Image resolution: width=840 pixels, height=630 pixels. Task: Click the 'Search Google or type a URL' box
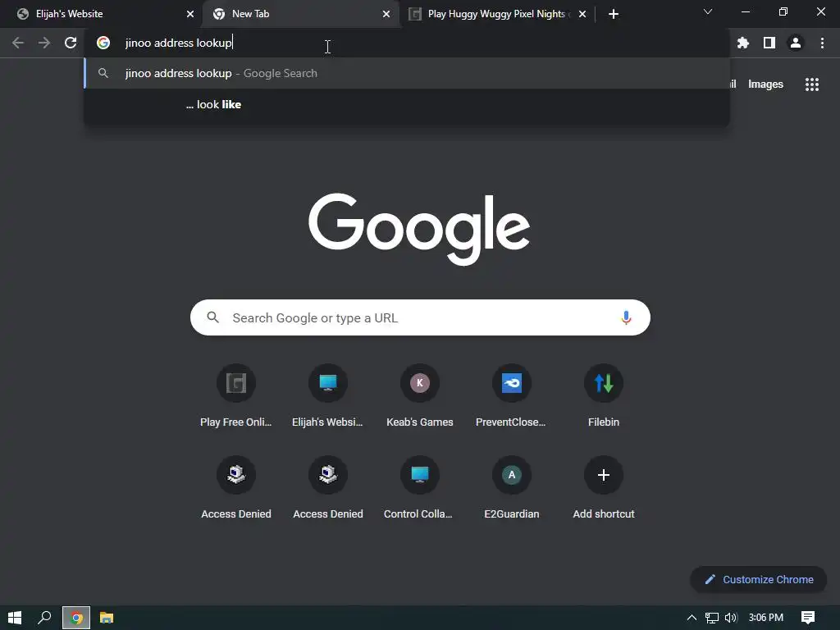tap(420, 317)
